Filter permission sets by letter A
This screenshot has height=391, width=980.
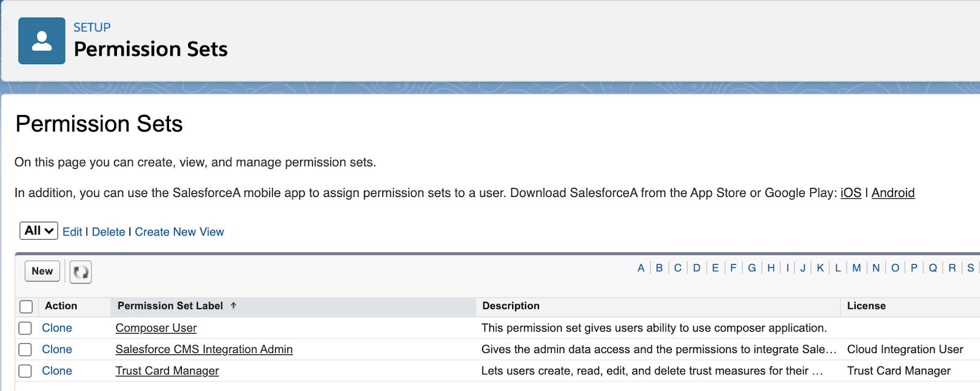640,267
